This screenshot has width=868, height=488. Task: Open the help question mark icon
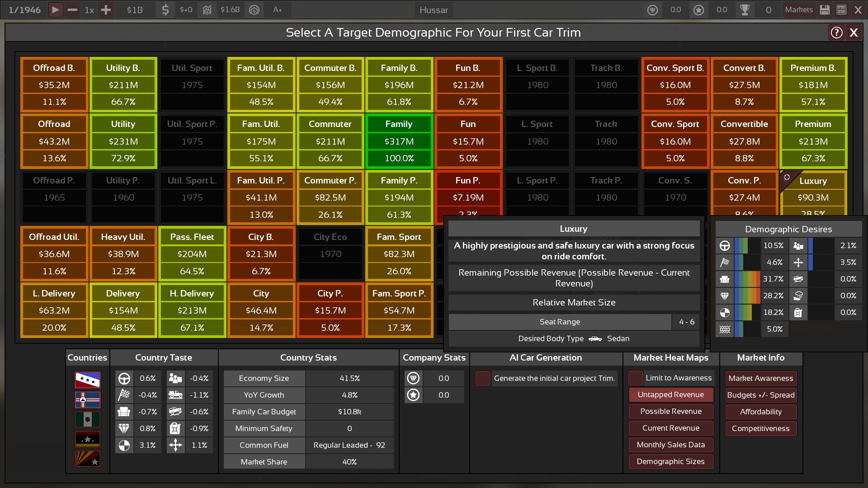pos(836,32)
